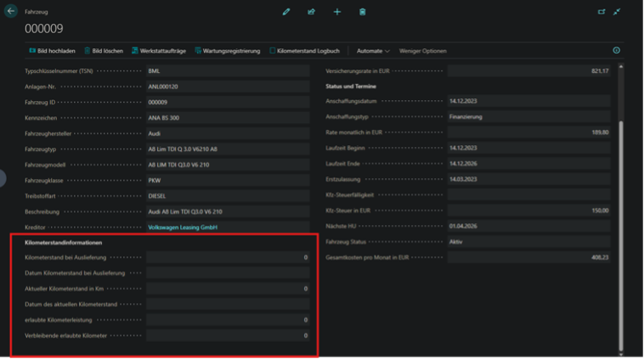Select the Anschaffungstyp field with Finanzierung
The height and width of the screenshot is (359, 644).
point(527,117)
